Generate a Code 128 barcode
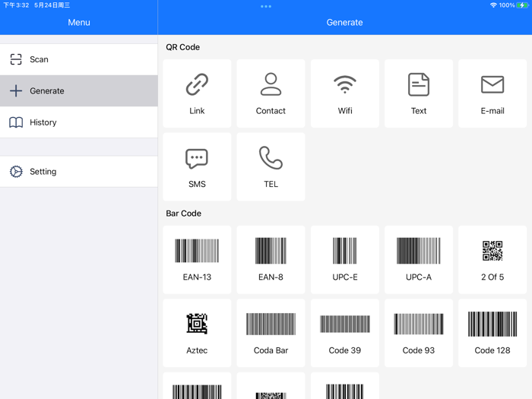 coord(492,333)
